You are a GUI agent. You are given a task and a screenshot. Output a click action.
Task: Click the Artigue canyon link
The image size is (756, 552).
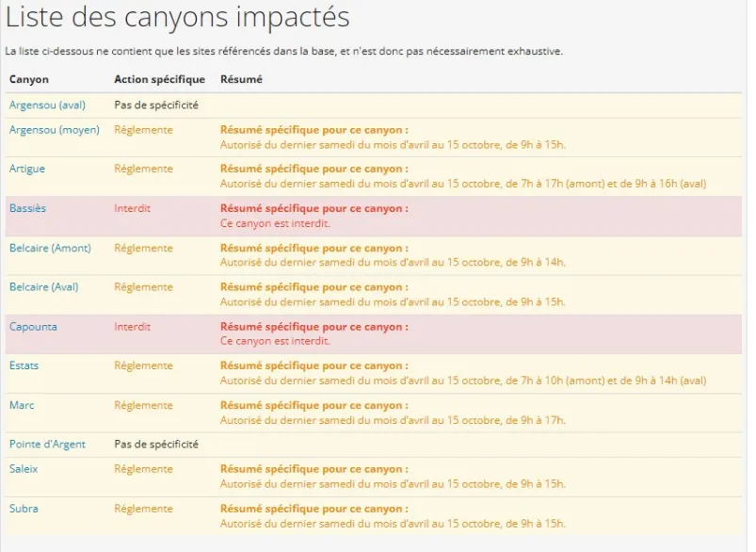click(27, 169)
